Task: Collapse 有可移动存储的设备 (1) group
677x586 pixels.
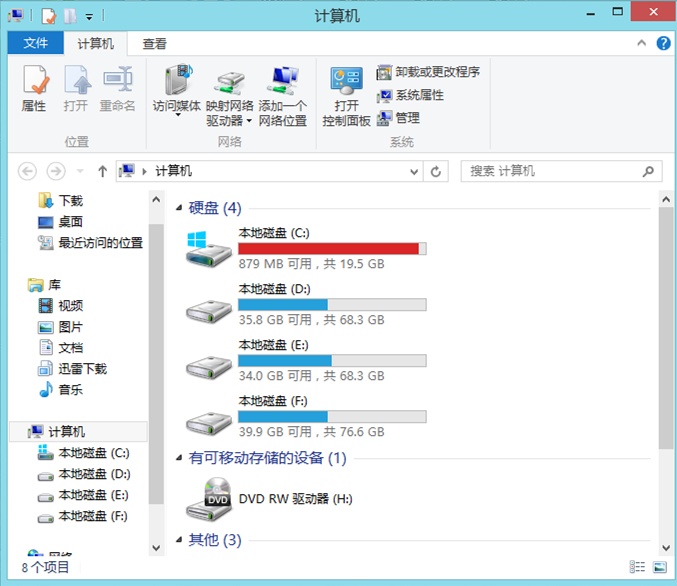Action: tap(179, 458)
